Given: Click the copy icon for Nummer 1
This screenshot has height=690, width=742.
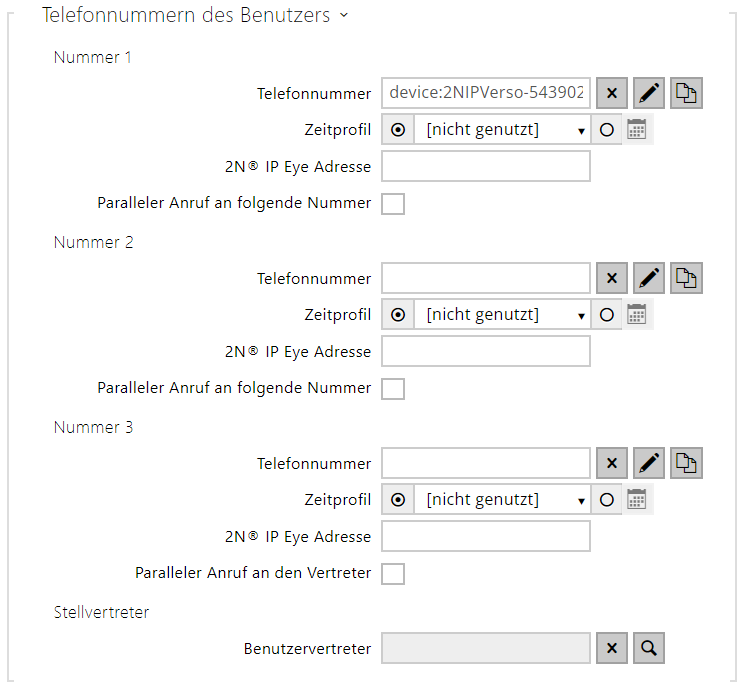Looking at the screenshot, I should tap(687, 93).
